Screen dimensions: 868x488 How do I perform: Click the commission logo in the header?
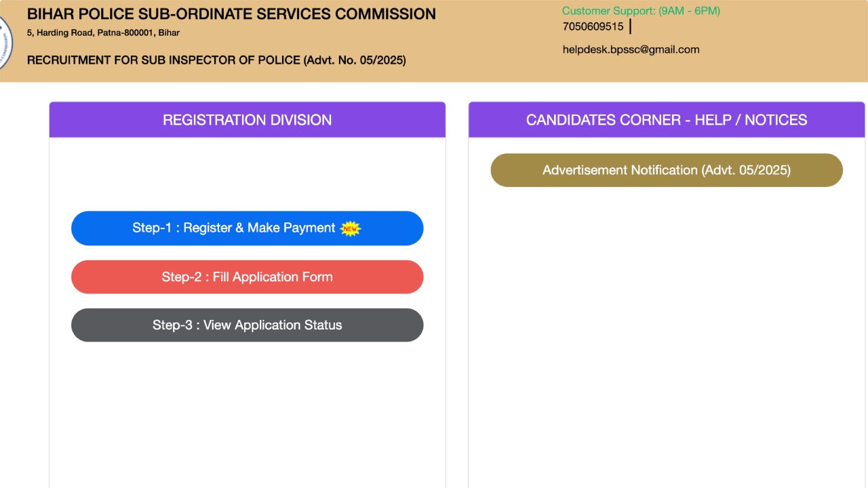[5, 42]
